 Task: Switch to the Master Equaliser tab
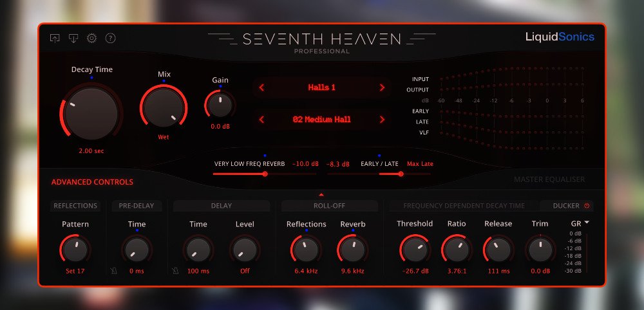coord(549,179)
